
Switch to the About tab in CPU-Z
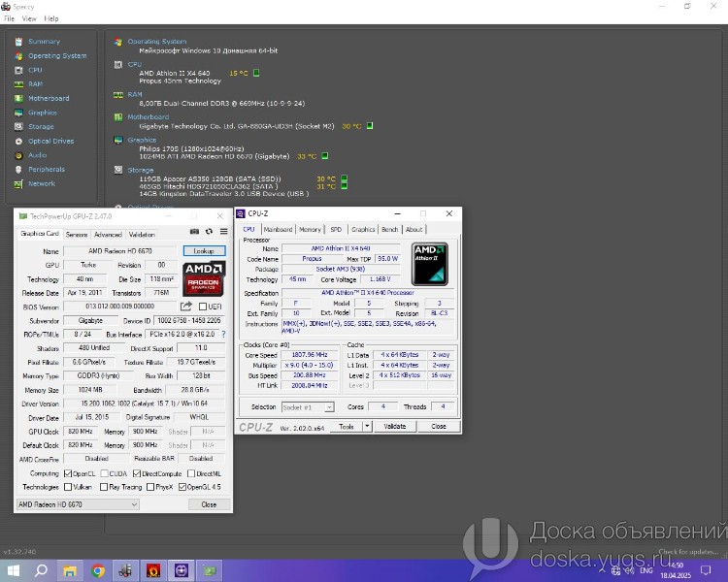(x=414, y=229)
